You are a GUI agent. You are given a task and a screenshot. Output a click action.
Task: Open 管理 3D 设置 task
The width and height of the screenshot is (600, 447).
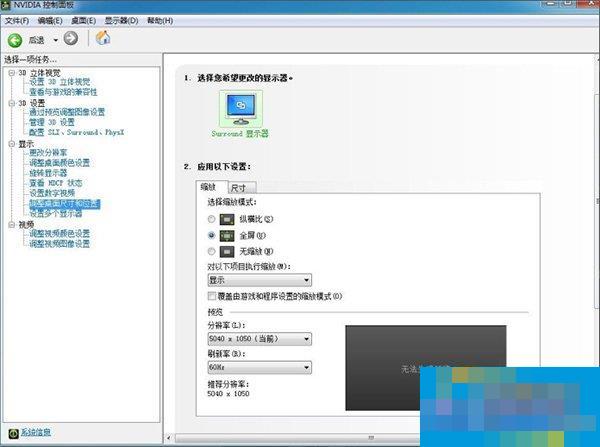pos(52,122)
